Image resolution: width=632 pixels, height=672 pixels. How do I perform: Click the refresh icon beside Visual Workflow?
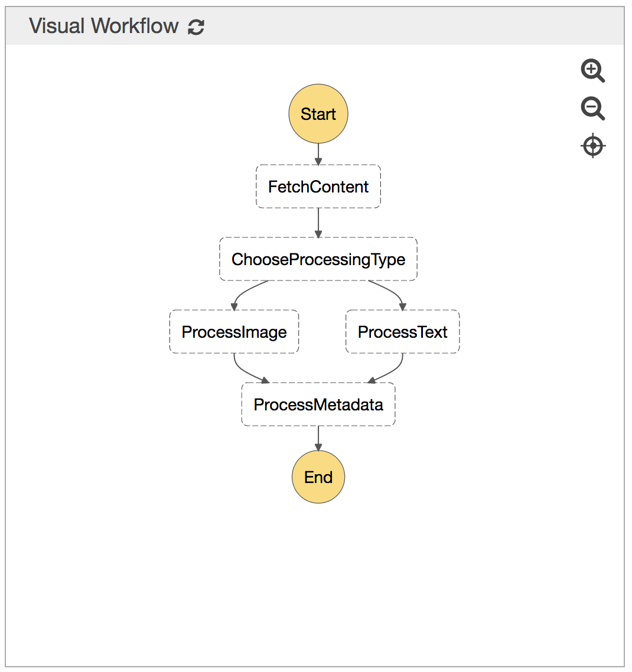tap(196, 27)
